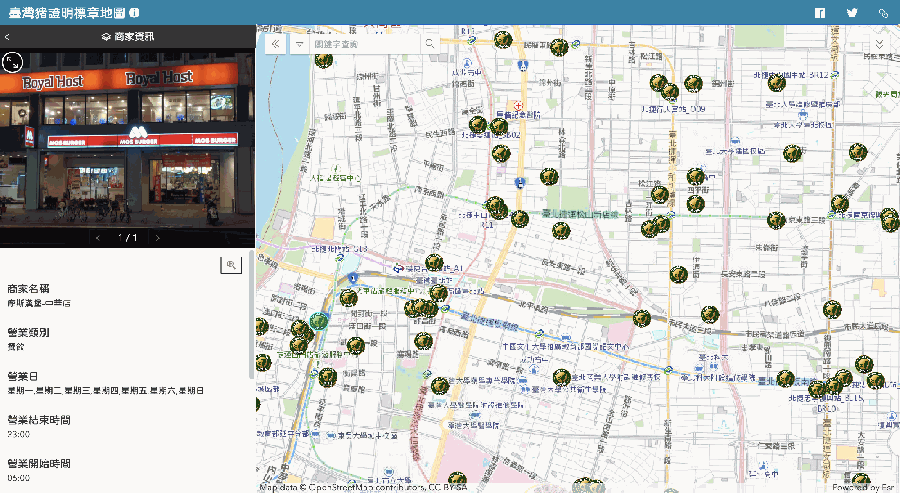This screenshot has height=493, width=900.
Task: Show the next store photo
Action: 157,238
